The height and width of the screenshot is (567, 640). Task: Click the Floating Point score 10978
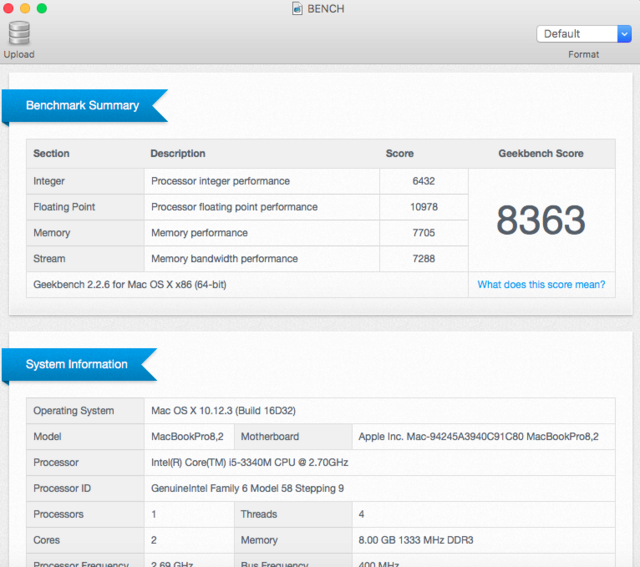point(424,207)
